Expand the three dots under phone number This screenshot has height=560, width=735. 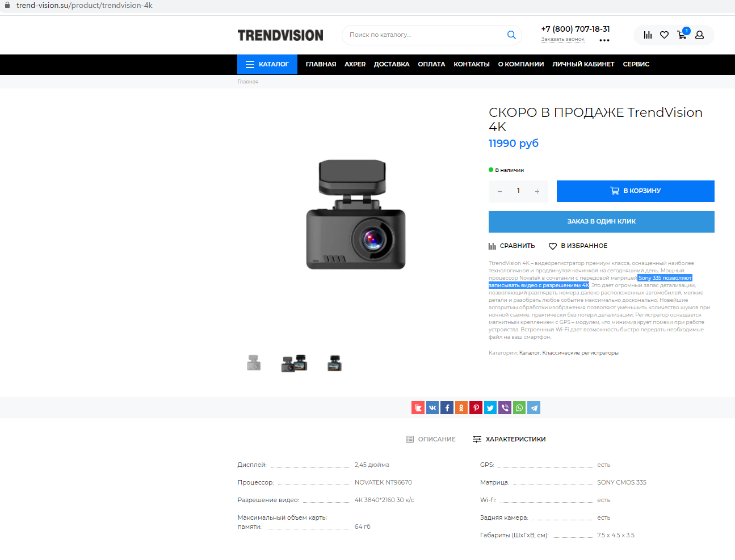(x=604, y=40)
